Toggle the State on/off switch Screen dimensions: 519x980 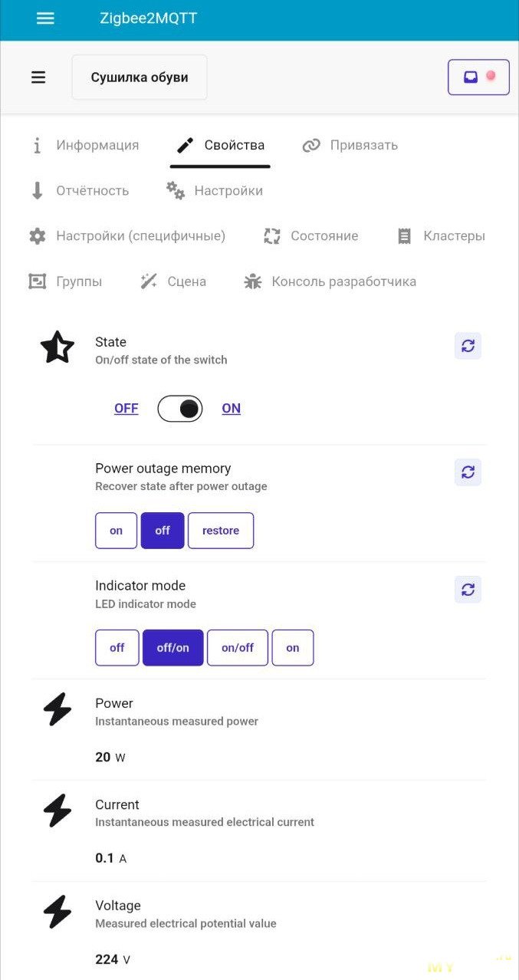click(x=180, y=409)
